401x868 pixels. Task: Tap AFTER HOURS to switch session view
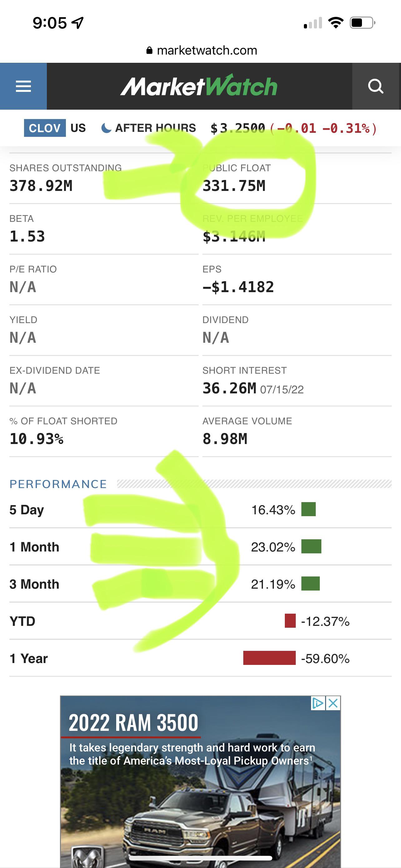[x=156, y=128]
